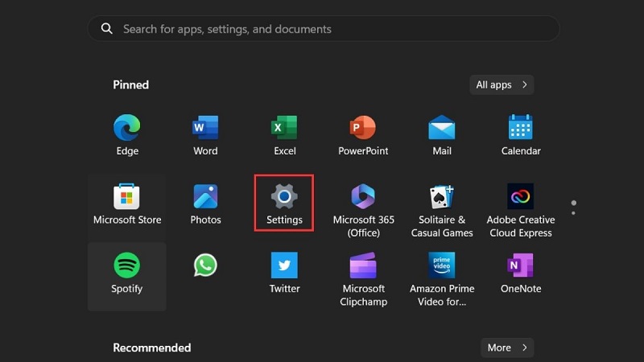
Task: Launch Word from pinned apps
Action: [205, 128]
